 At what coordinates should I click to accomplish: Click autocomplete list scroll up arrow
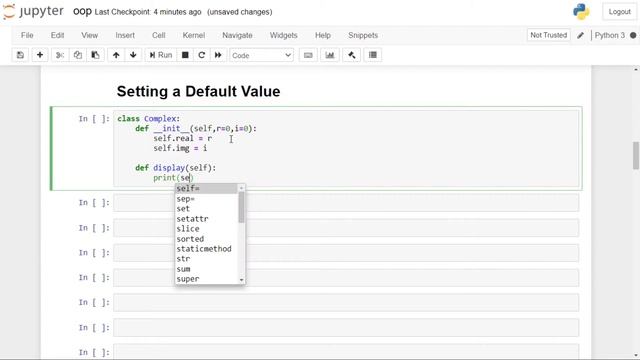click(241, 188)
